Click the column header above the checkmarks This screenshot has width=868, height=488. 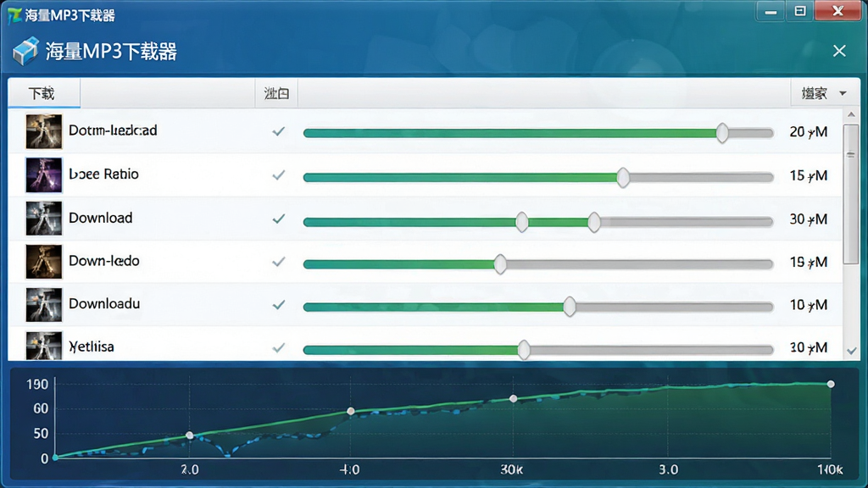point(276,93)
